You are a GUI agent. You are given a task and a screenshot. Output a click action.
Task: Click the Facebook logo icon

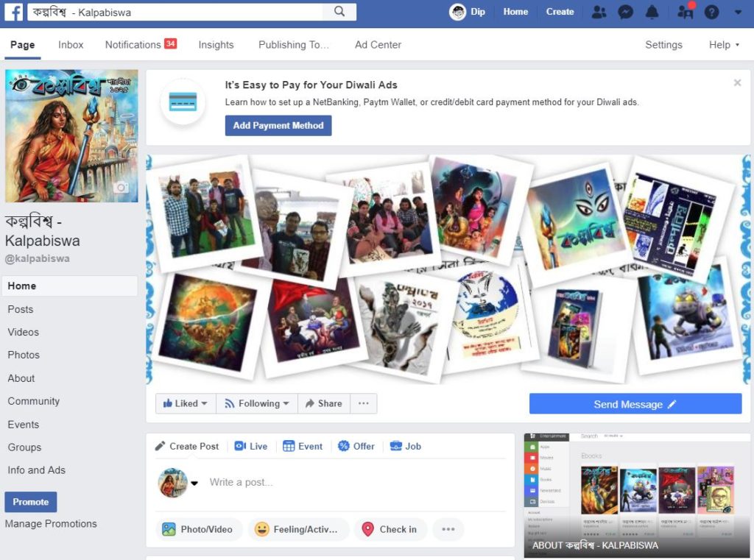(14, 12)
